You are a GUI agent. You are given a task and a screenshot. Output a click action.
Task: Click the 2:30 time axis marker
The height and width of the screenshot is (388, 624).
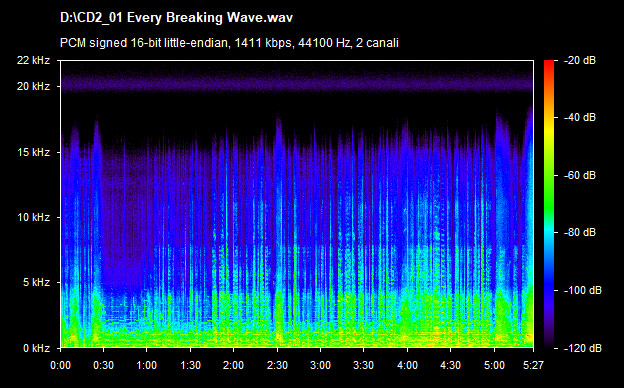[x=277, y=365]
